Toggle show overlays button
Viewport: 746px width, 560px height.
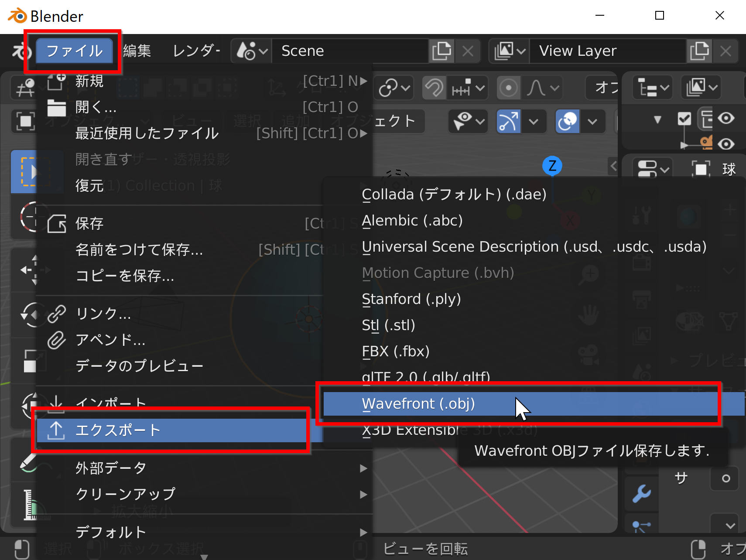point(568,121)
